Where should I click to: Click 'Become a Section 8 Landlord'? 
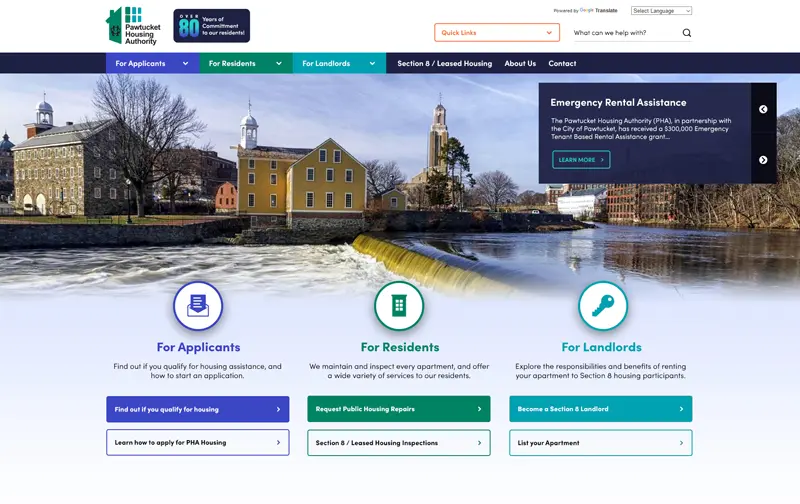pyautogui.click(x=601, y=409)
